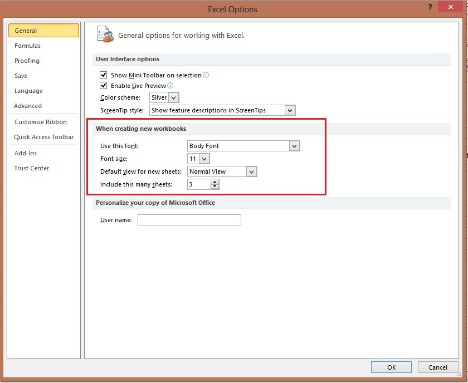The width and height of the screenshot is (468, 383).
Task: Go to the Trust Center category
Action: coord(32,168)
